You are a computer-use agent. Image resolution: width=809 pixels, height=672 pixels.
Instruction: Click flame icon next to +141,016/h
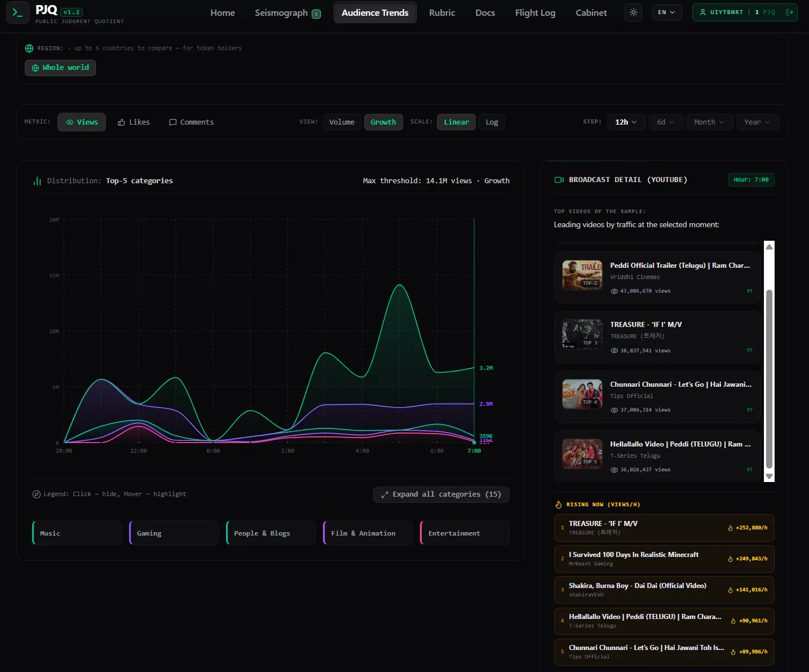731,590
